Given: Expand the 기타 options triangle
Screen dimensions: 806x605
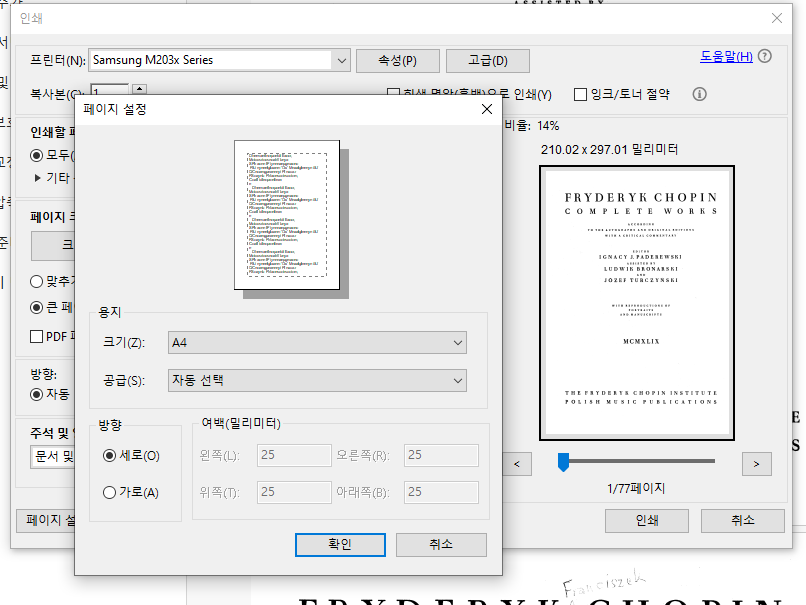Looking at the screenshot, I should click(37, 178).
